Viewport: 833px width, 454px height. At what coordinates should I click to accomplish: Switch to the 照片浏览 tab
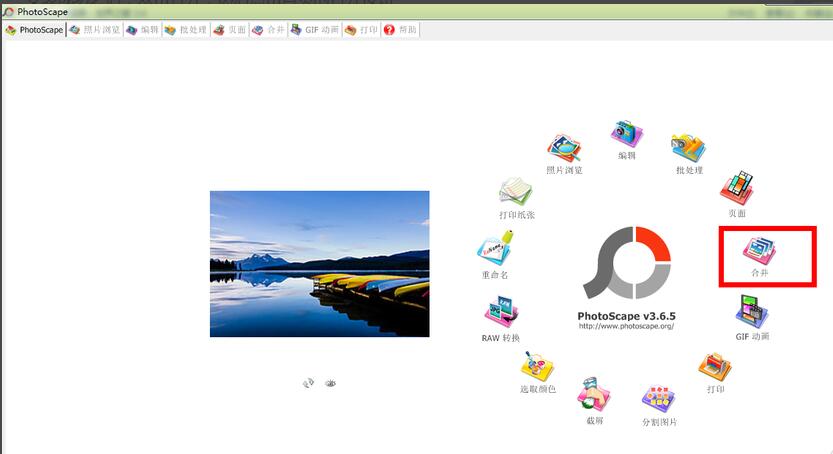[95, 30]
